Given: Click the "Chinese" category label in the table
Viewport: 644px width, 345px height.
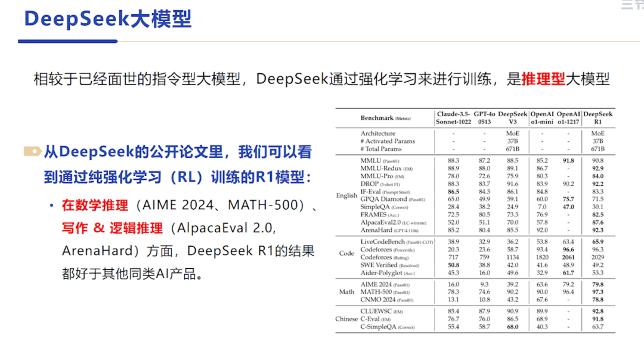Looking at the screenshot, I should (346, 319).
